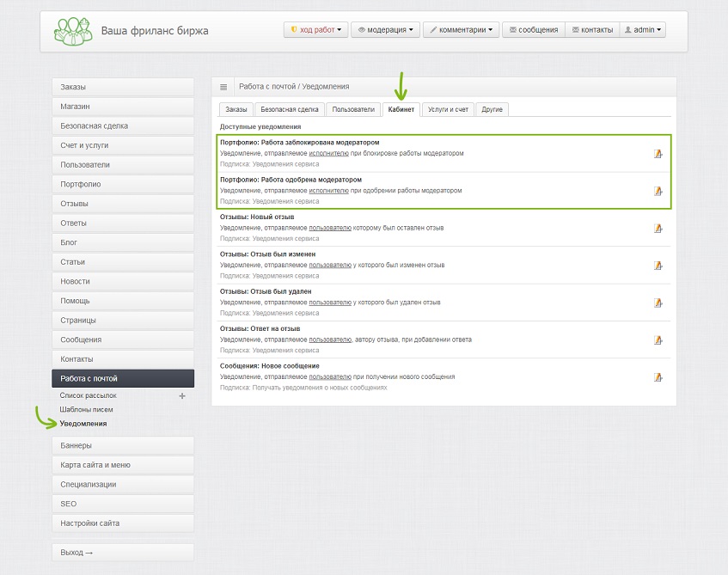Click underlined 'исполнителю' in approved work notification
728x575 pixels.
pos(328,191)
